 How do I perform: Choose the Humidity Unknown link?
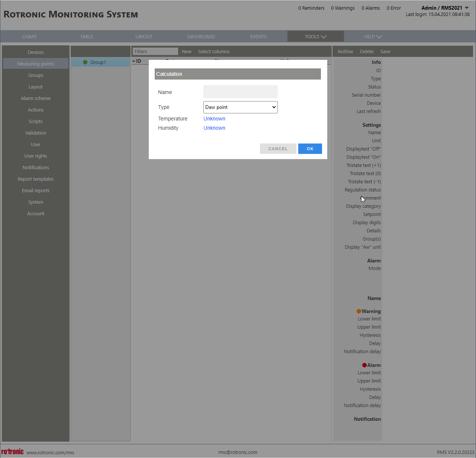point(214,128)
